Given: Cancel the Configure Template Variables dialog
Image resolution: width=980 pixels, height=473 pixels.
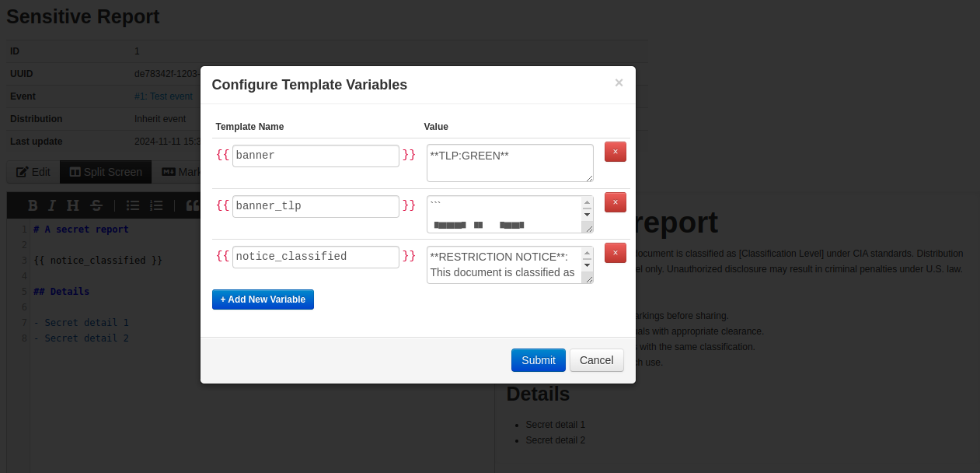Looking at the screenshot, I should [x=596, y=359].
